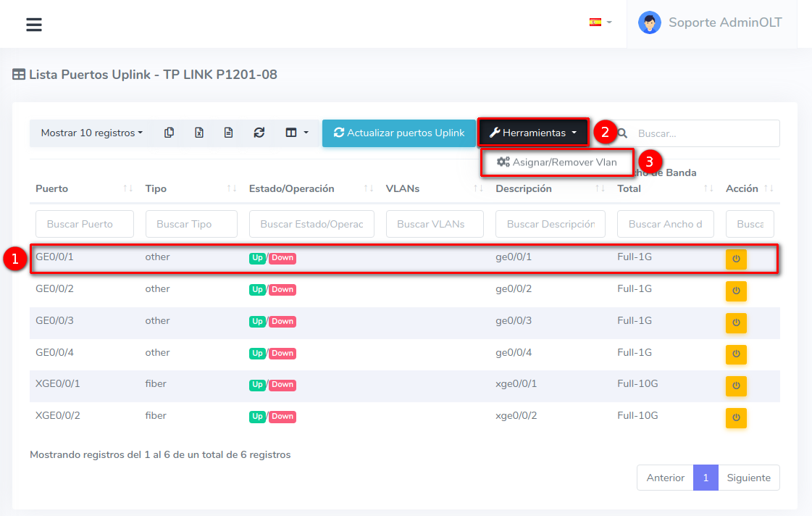This screenshot has height=516, width=812.
Task: Click the Buscar VLANs filter field
Action: click(x=435, y=224)
